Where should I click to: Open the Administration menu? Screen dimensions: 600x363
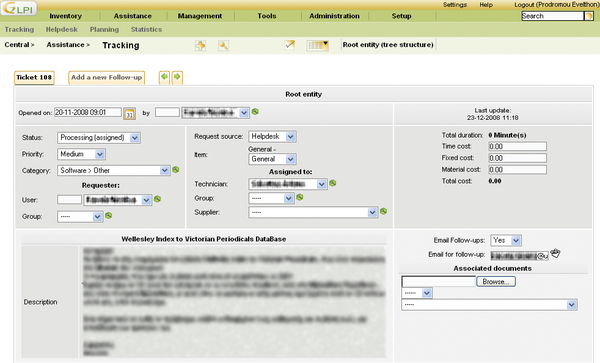[x=334, y=16]
